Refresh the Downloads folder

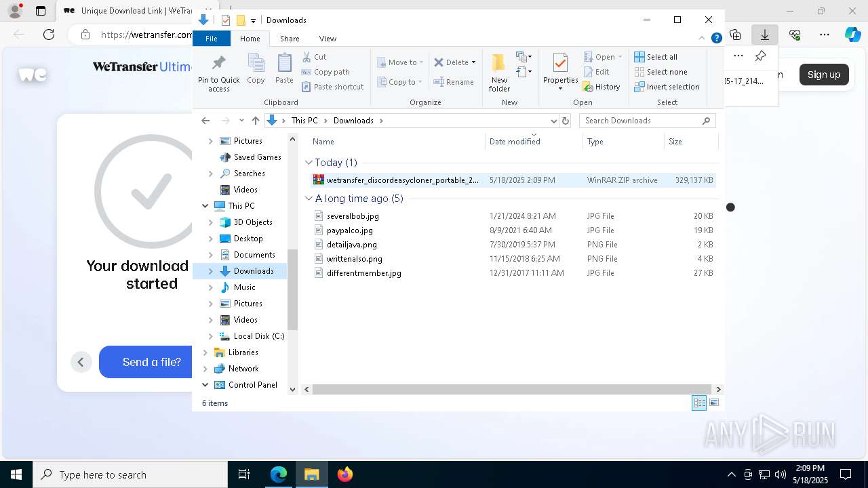(566, 121)
